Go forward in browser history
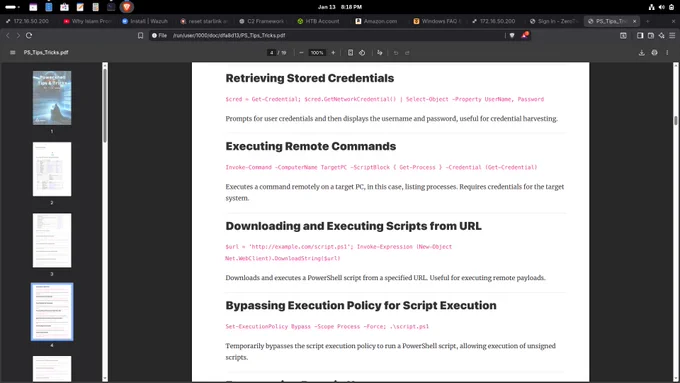This screenshot has width=680, height=383. 18,36
